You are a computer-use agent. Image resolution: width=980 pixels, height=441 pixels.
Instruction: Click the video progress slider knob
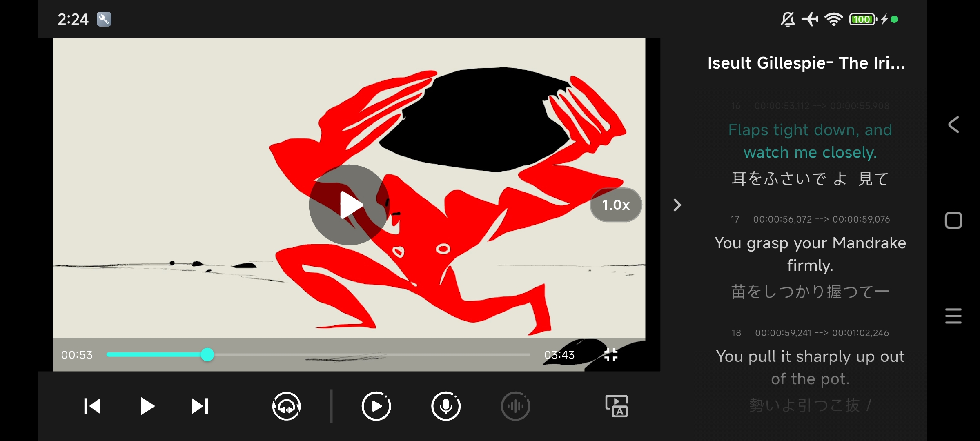coord(207,354)
